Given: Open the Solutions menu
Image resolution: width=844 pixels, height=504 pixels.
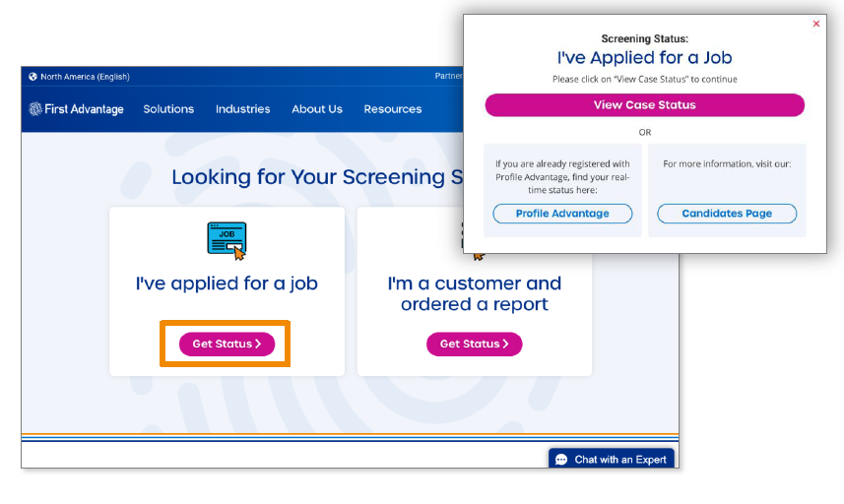Looking at the screenshot, I should click(168, 109).
